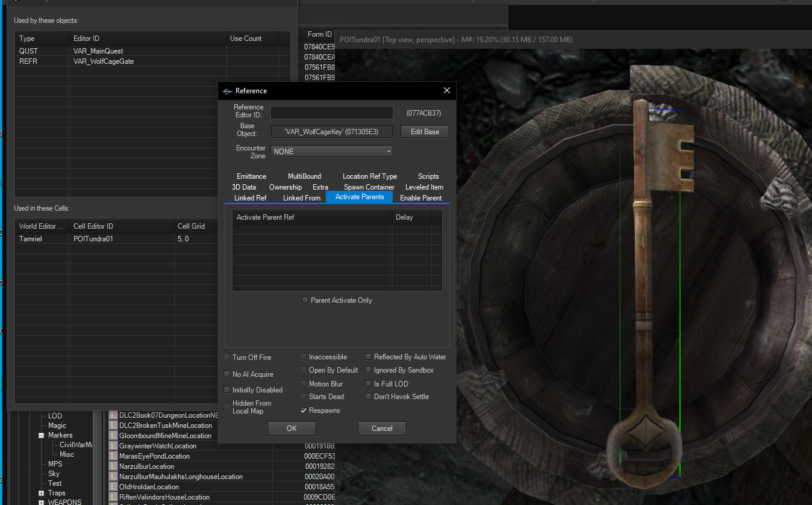The image size is (812, 505).
Task: Tick the Parent Activate Only checkbox
Action: [x=305, y=300]
